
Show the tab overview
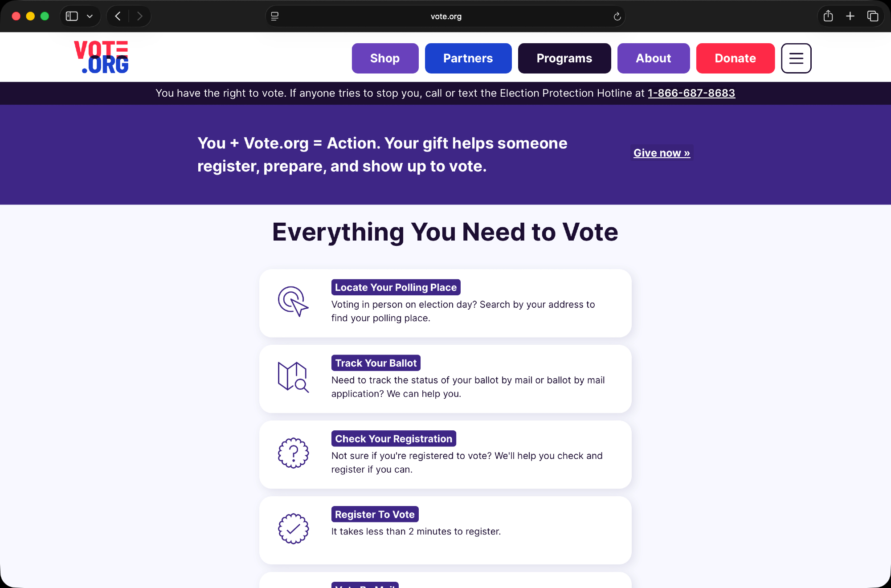[x=872, y=16]
